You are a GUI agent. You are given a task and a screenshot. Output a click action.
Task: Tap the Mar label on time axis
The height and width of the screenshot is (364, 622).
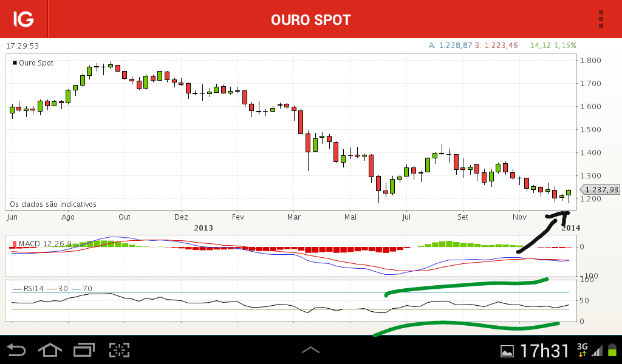(x=294, y=217)
